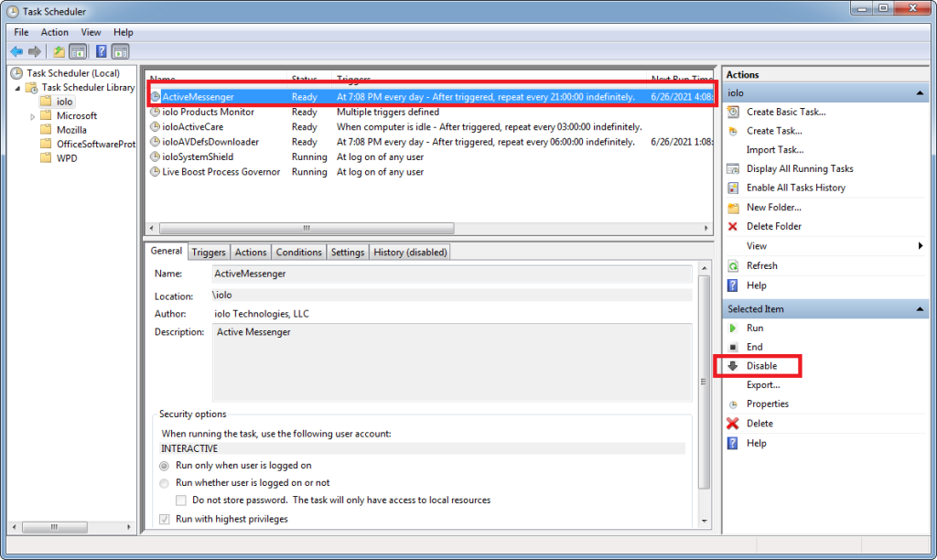Viewport: 937px width, 560px height.
Task: Select Run only when user is logged on
Action: [165, 466]
